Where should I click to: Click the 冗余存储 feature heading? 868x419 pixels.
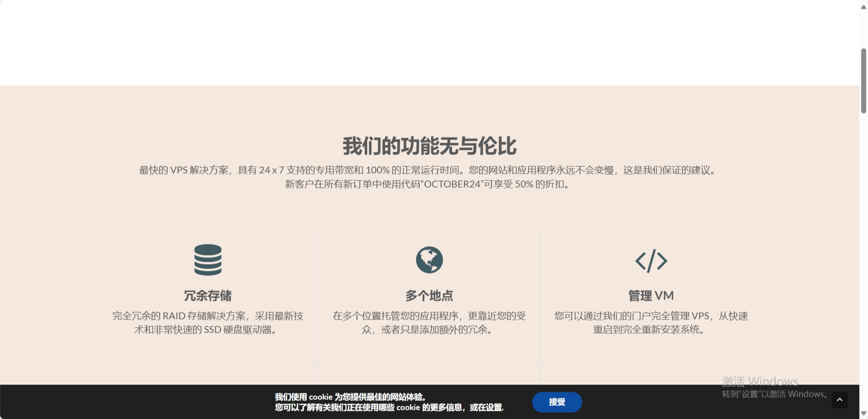pyautogui.click(x=208, y=295)
